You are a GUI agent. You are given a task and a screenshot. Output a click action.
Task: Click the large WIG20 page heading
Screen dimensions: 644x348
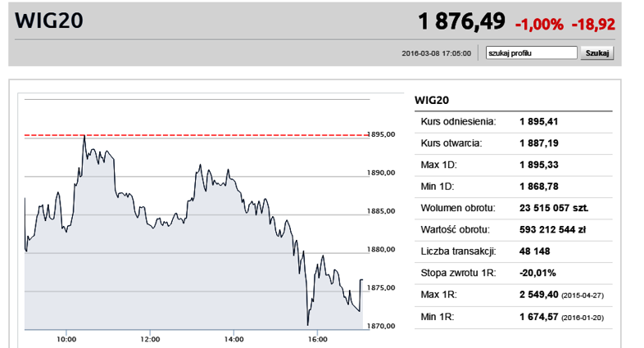click(49, 21)
